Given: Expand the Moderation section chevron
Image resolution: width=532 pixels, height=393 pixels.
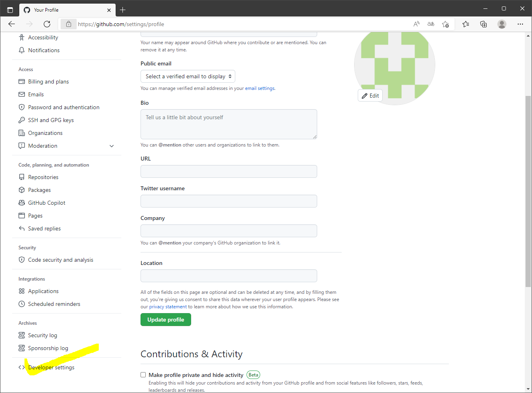Looking at the screenshot, I should click(112, 146).
